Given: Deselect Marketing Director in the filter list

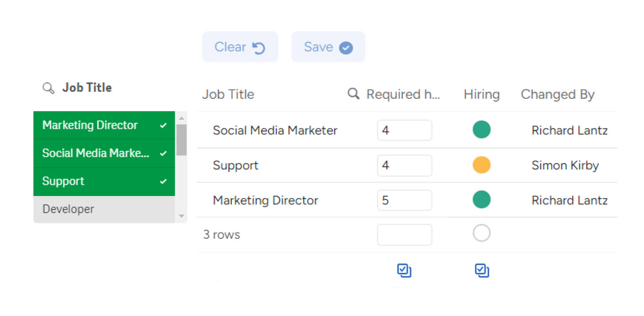Looking at the screenshot, I should [x=104, y=125].
